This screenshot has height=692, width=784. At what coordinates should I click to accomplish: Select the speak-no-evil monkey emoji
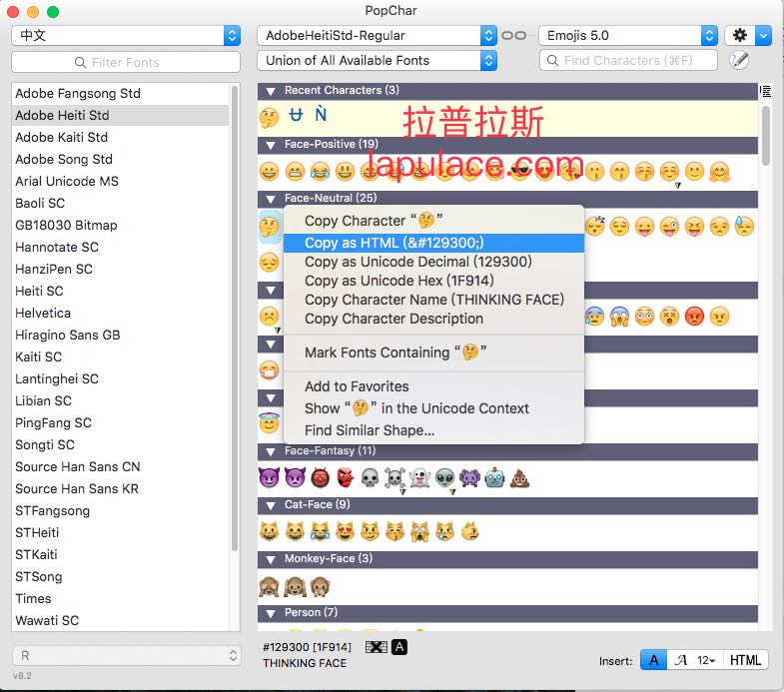320,586
